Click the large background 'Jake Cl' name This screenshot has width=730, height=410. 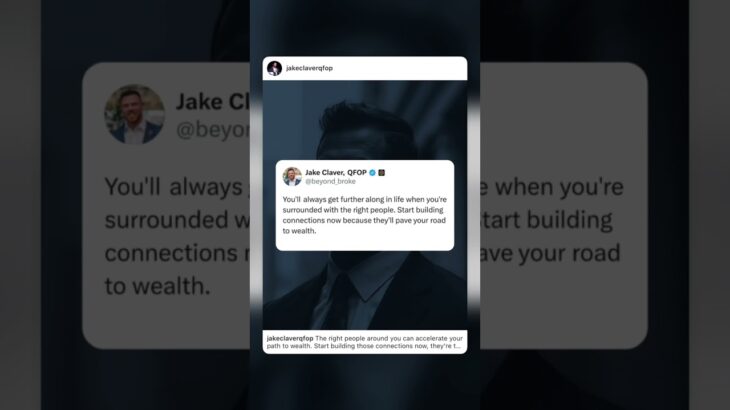pos(213,102)
